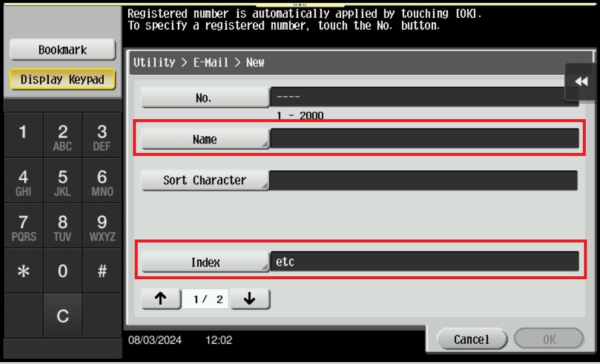Toggle the Display Keypad button
The height and width of the screenshot is (364, 600).
tap(62, 79)
